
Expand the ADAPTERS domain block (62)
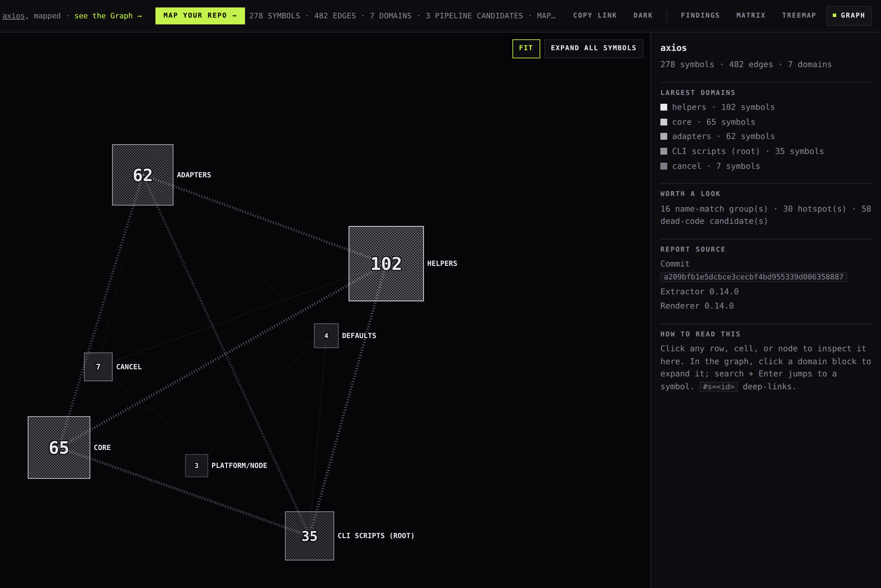coord(143,175)
